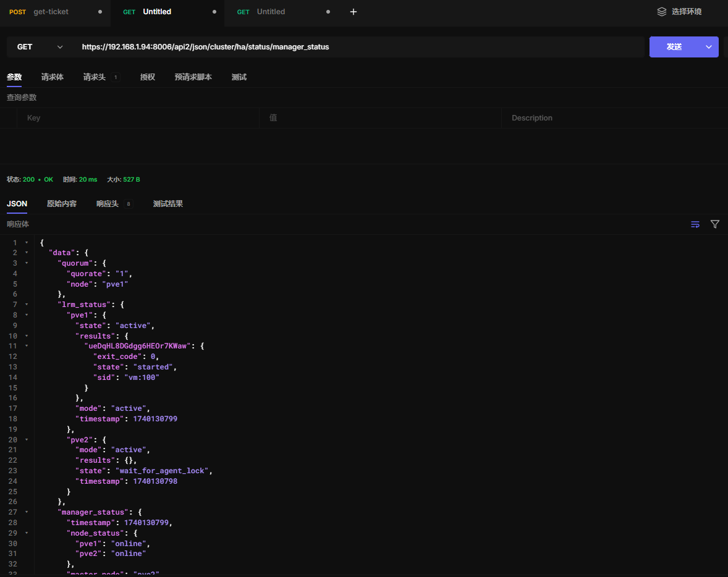728x577 pixels.
Task: Open the 请求头 request headers tab
Action: [95, 77]
